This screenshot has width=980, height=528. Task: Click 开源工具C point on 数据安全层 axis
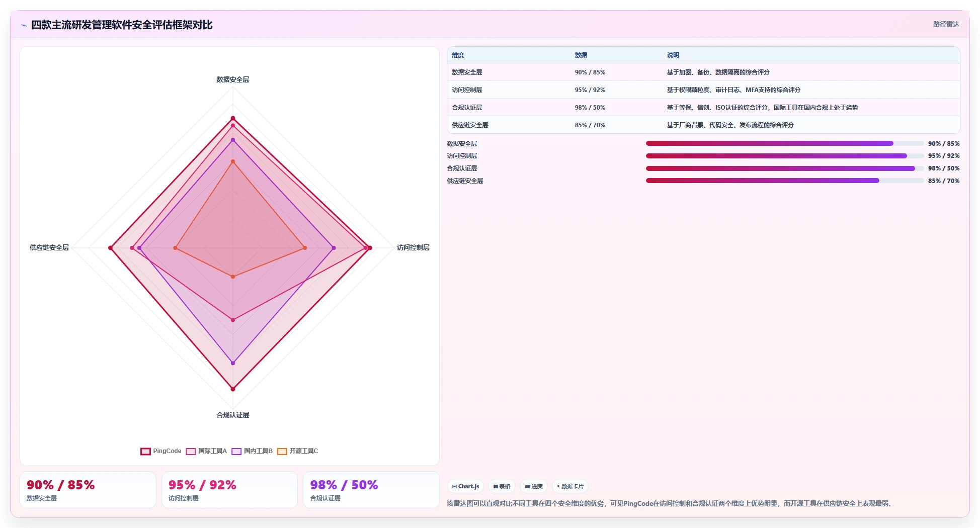[x=233, y=161]
